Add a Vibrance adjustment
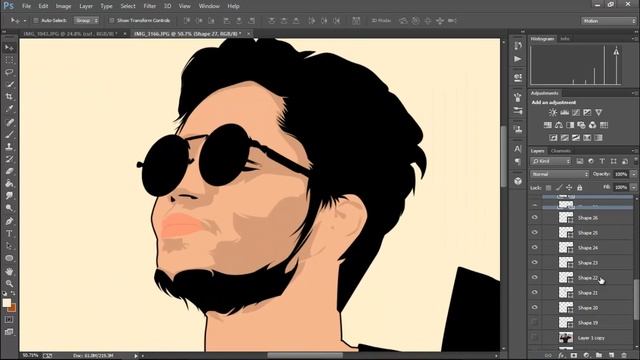 598,112
